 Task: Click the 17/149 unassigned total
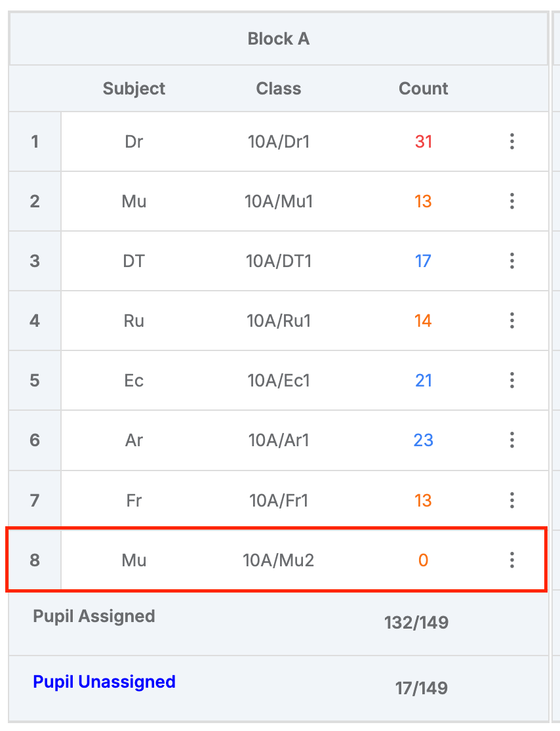click(x=421, y=688)
